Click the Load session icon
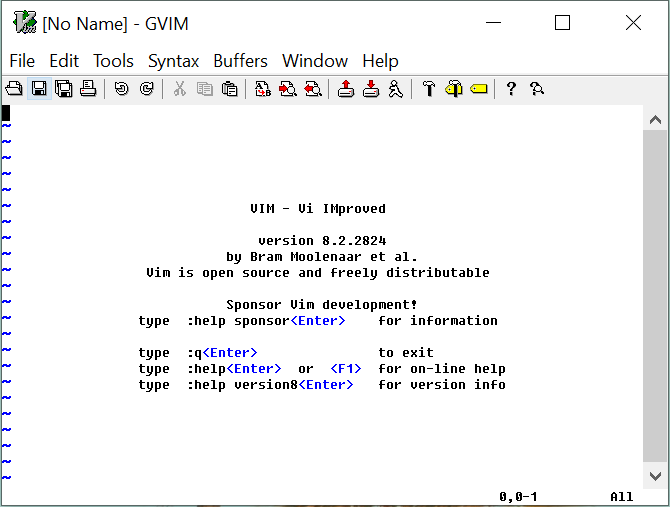 point(346,89)
